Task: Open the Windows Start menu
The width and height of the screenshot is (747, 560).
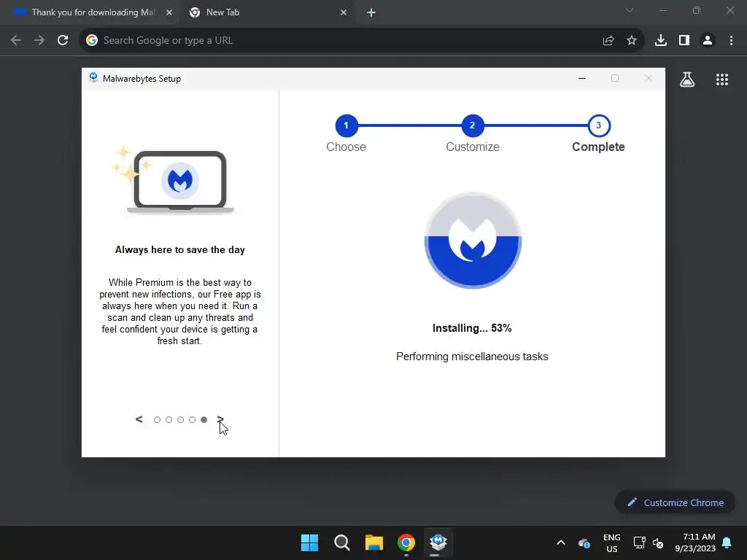Action: 309,542
